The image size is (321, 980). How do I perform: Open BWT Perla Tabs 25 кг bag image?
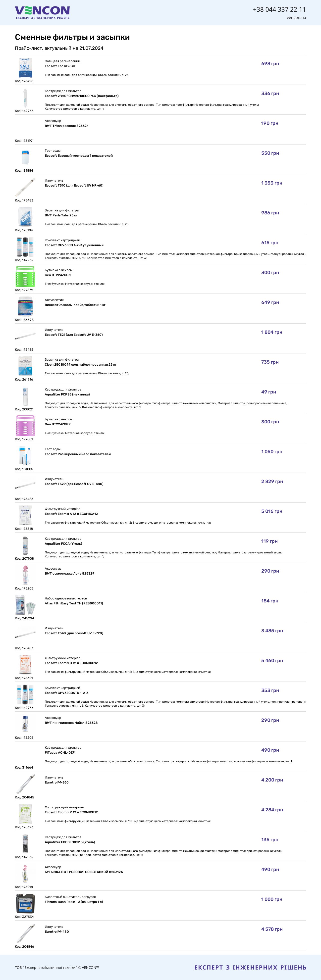(x=25, y=217)
